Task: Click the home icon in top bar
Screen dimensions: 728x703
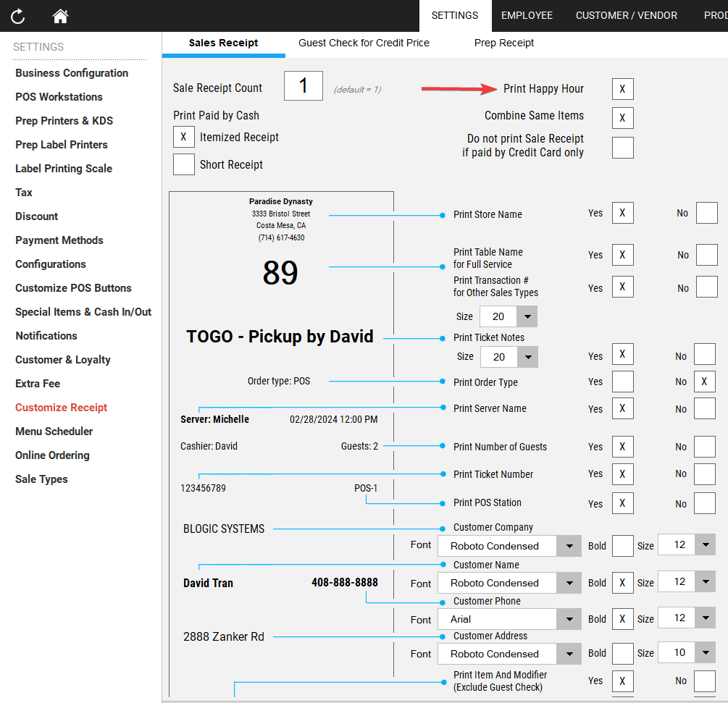Action: (x=60, y=15)
